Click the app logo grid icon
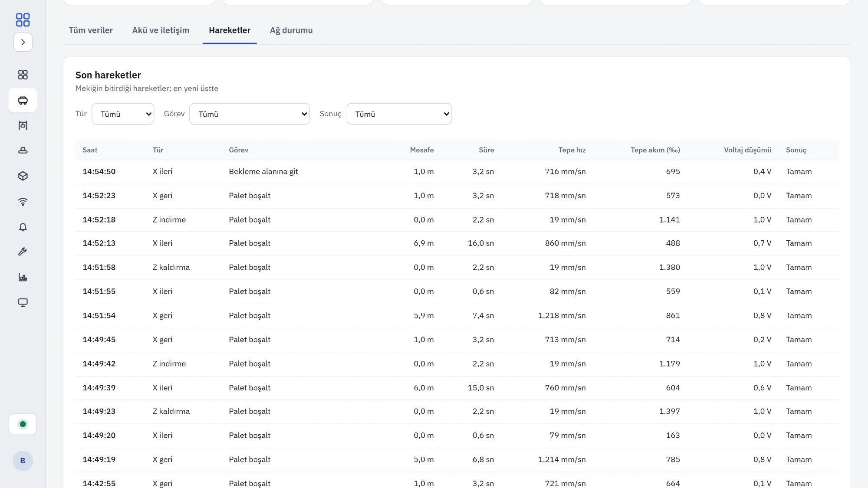This screenshot has height=488, width=868. pyautogui.click(x=23, y=20)
